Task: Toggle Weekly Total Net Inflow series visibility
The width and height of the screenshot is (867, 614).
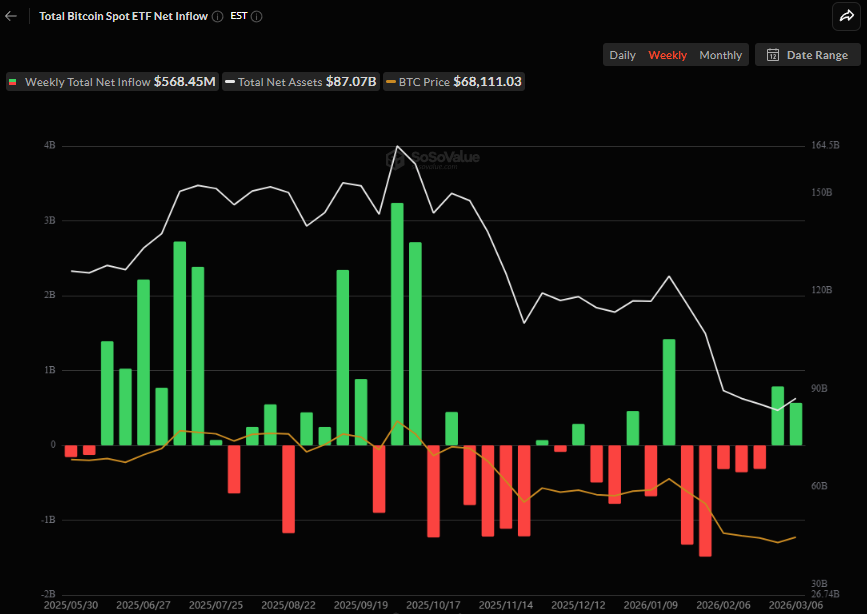Action: (x=113, y=82)
